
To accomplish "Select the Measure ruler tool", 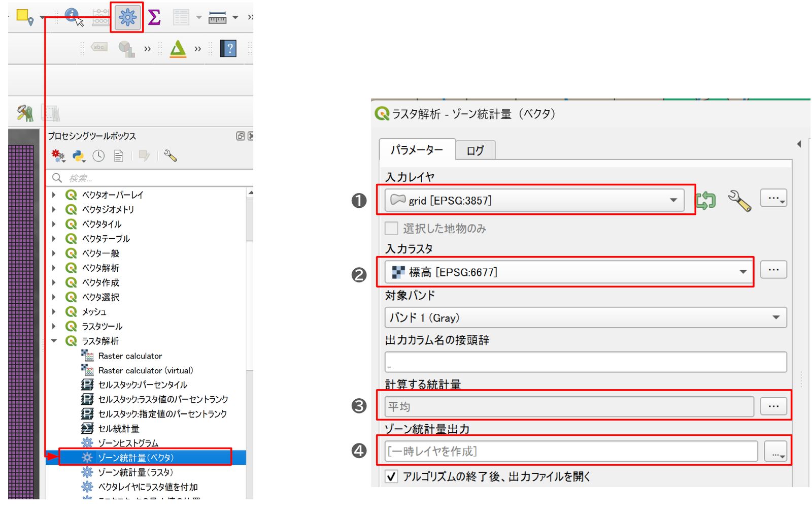I will click(218, 18).
